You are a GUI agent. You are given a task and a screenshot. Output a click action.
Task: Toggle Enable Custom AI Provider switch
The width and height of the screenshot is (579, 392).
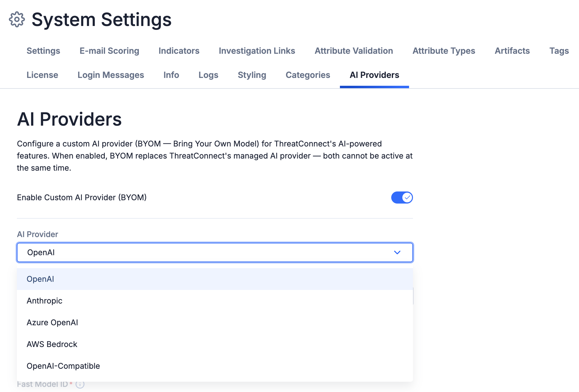tap(402, 198)
